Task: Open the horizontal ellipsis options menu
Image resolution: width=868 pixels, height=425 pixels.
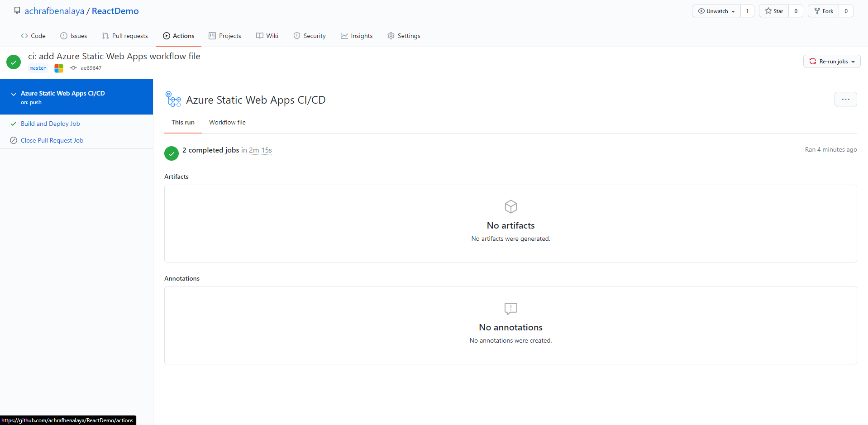Action: (x=845, y=99)
